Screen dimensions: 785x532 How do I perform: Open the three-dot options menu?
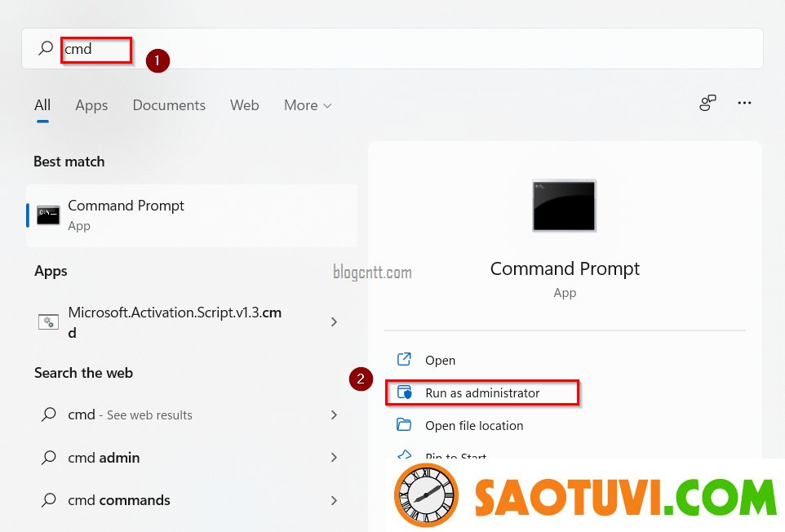coord(744,103)
